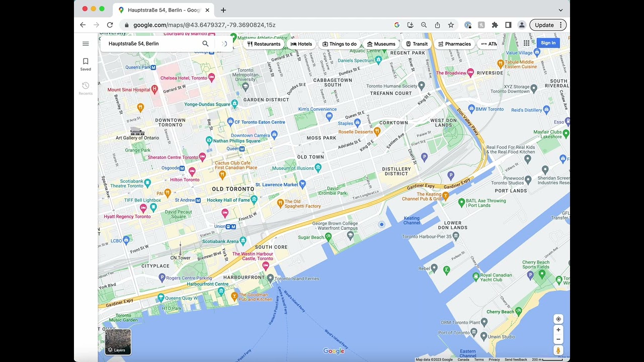Click the Sign in button

point(548,43)
